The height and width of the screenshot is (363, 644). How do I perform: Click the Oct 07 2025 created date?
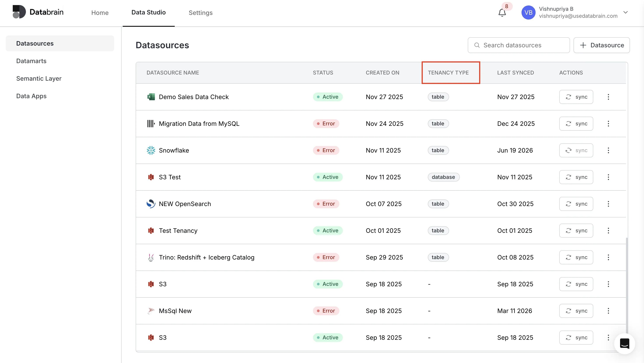point(383,204)
